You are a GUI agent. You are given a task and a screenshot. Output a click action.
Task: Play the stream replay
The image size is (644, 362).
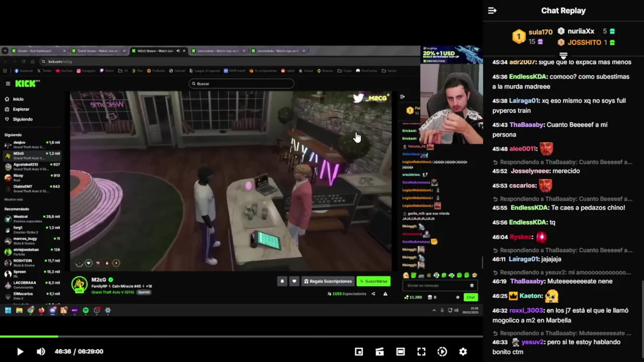20,351
